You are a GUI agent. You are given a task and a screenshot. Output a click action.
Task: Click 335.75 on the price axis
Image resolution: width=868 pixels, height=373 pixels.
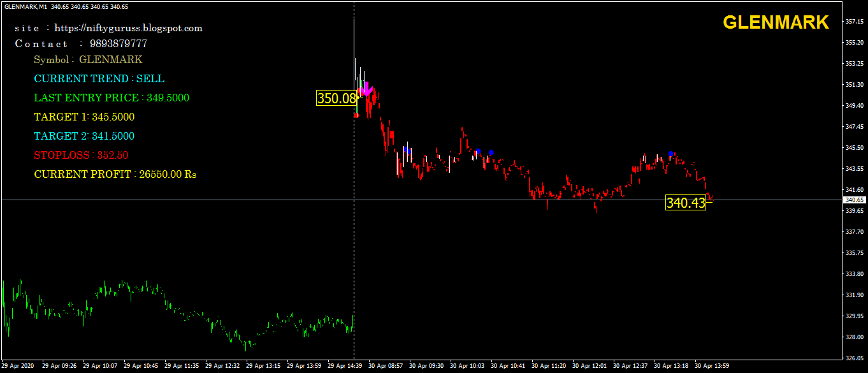(x=854, y=253)
